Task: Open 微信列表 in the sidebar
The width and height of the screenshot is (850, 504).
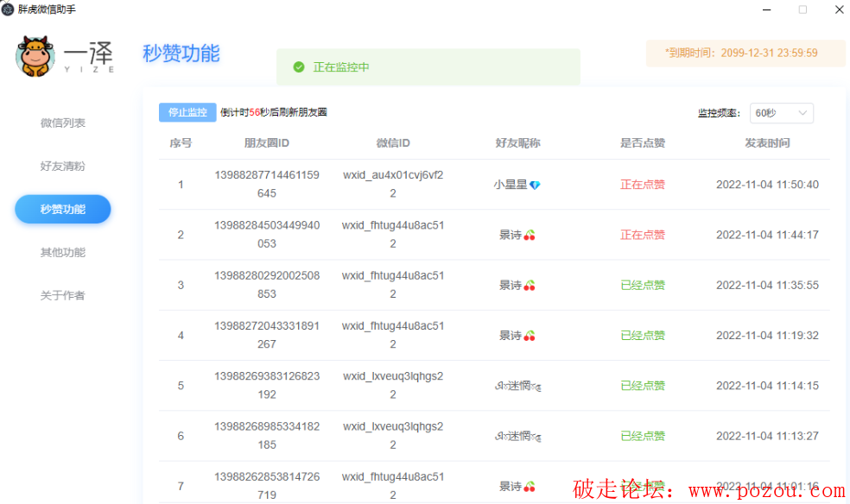Action: tap(63, 123)
